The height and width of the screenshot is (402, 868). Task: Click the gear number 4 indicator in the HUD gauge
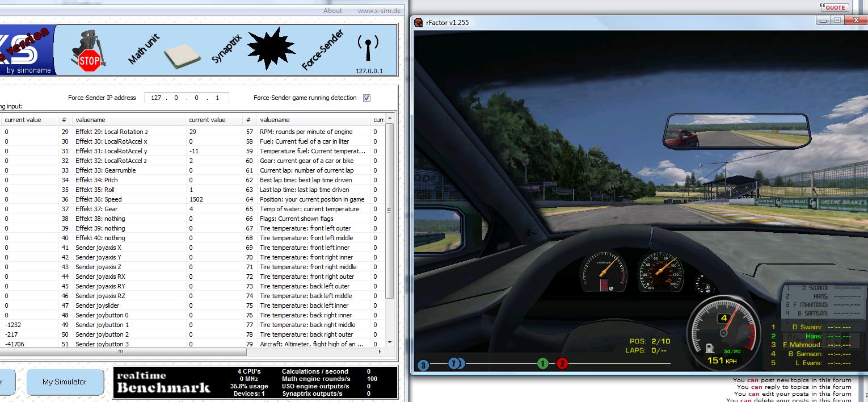pyautogui.click(x=723, y=319)
